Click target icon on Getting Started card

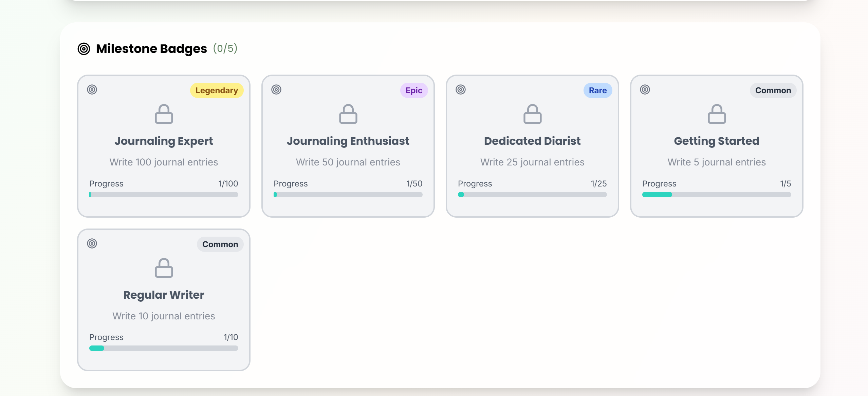(x=645, y=90)
